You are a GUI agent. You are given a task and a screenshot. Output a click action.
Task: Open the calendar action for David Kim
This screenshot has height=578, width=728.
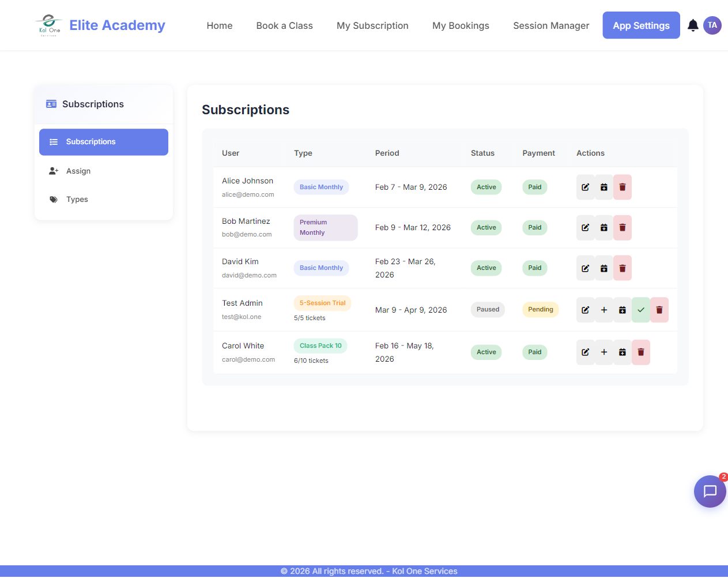click(x=603, y=268)
